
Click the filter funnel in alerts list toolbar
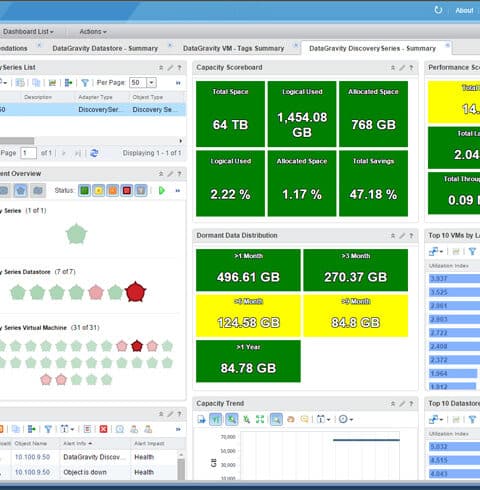[x=48, y=429]
